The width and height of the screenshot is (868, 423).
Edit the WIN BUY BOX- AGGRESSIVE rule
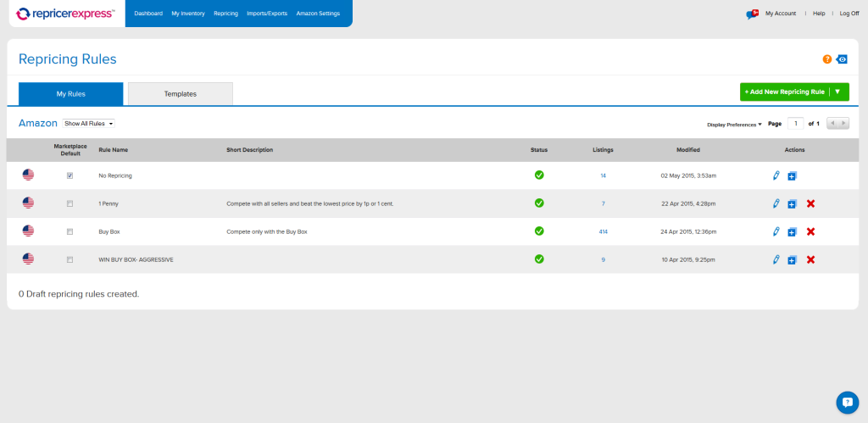(x=776, y=259)
